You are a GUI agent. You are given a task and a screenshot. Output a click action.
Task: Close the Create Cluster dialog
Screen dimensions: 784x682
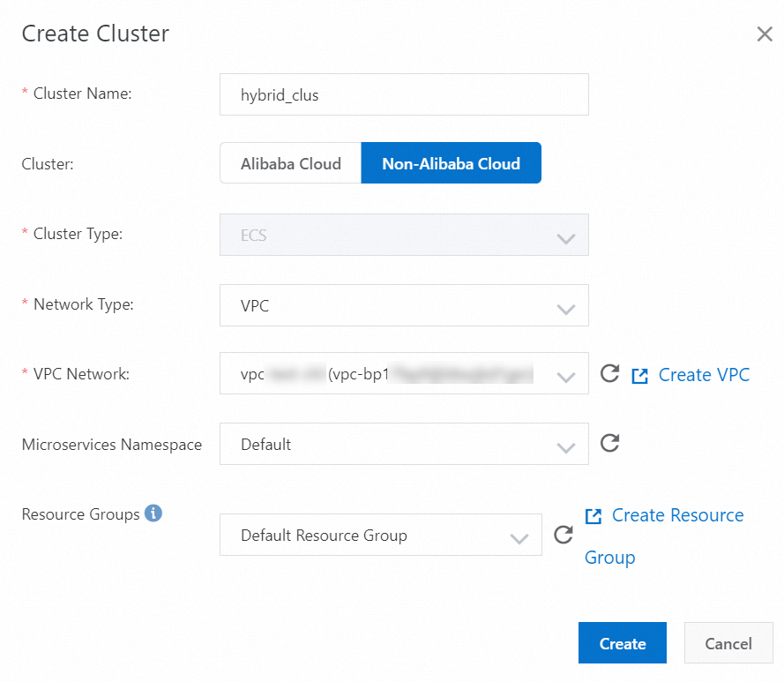[764, 34]
